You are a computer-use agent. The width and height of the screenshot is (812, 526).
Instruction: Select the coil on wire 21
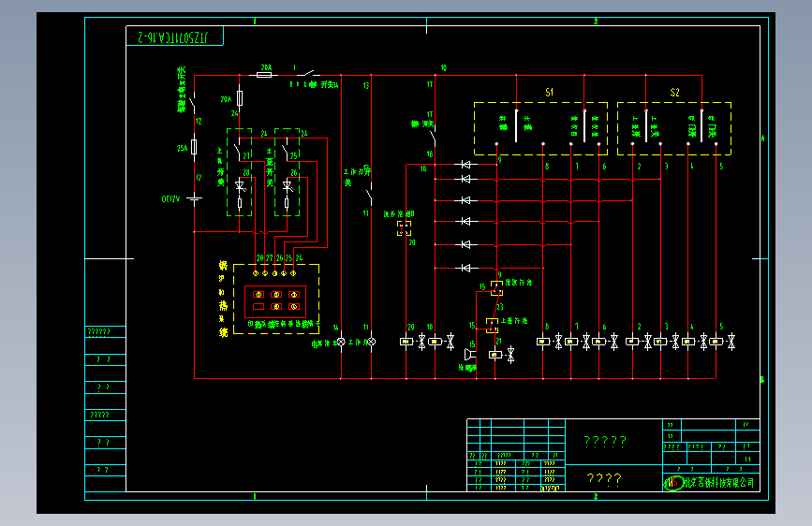[495, 355]
